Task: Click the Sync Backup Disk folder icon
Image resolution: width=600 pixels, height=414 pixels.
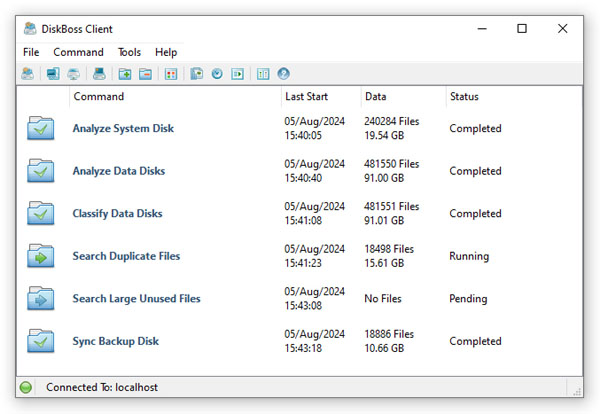Action: point(41,341)
